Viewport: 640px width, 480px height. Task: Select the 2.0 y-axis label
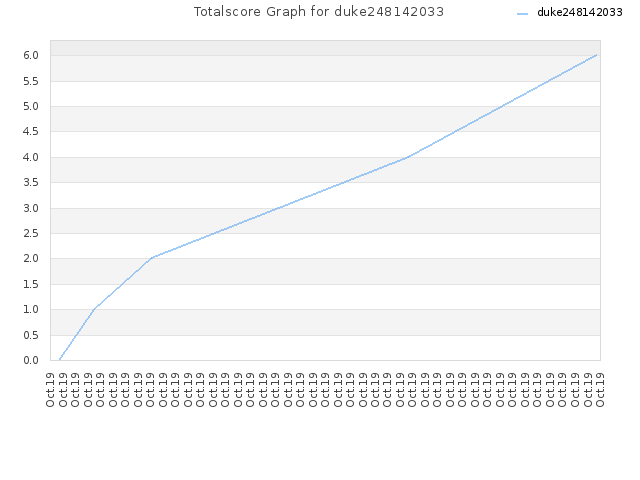(31, 259)
